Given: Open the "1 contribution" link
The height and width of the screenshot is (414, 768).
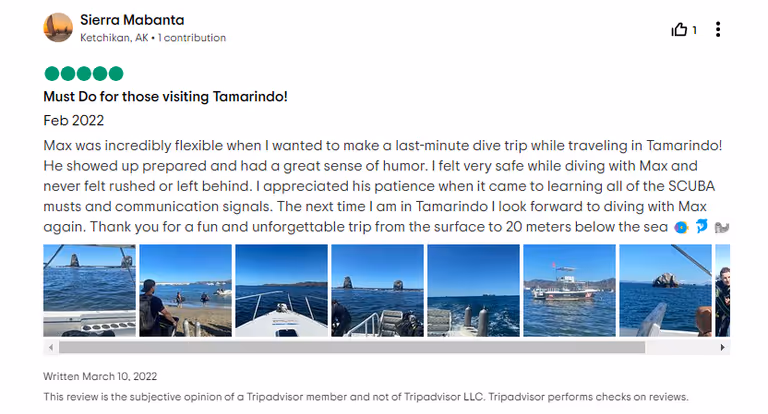Looking at the screenshot, I should coord(194,38).
